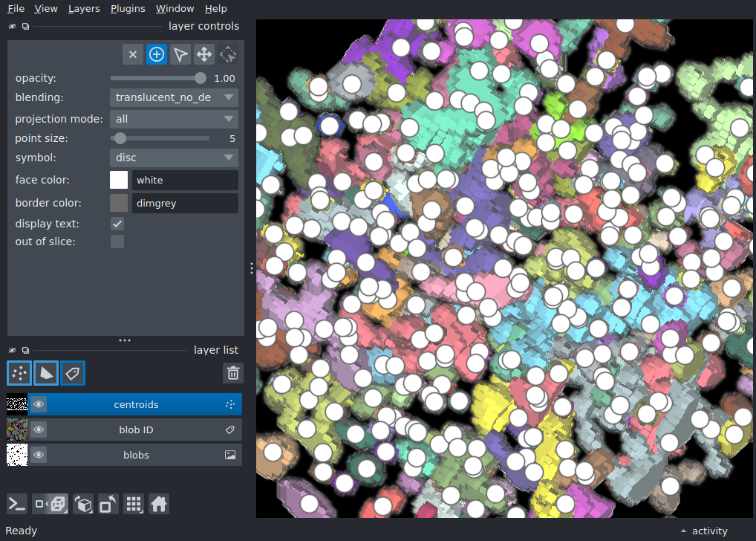Switch to pan/zoom mode

[204, 54]
